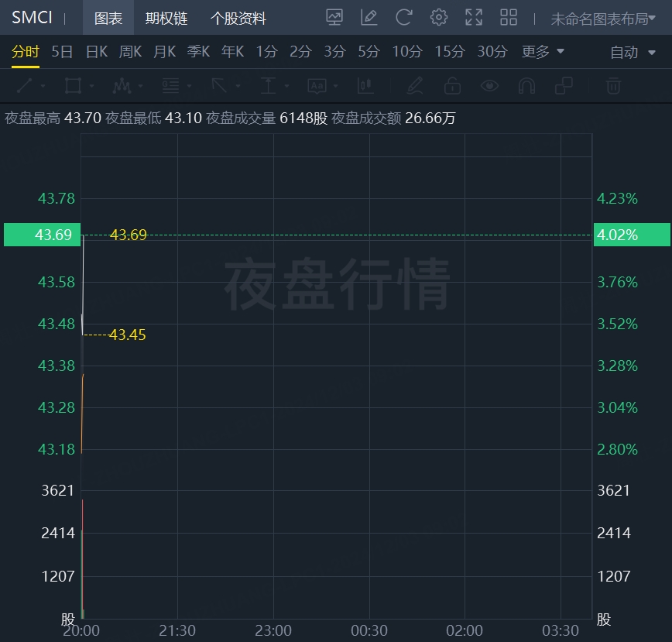Select the wave pattern drawing tool
Viewport: 672px width, 642px height.
coord(122,86)
